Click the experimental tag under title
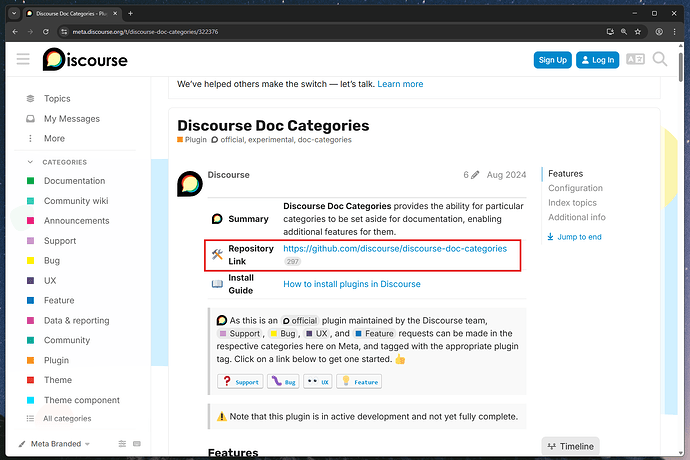This screenshot has height=460, width=690. tap(271, 140)
